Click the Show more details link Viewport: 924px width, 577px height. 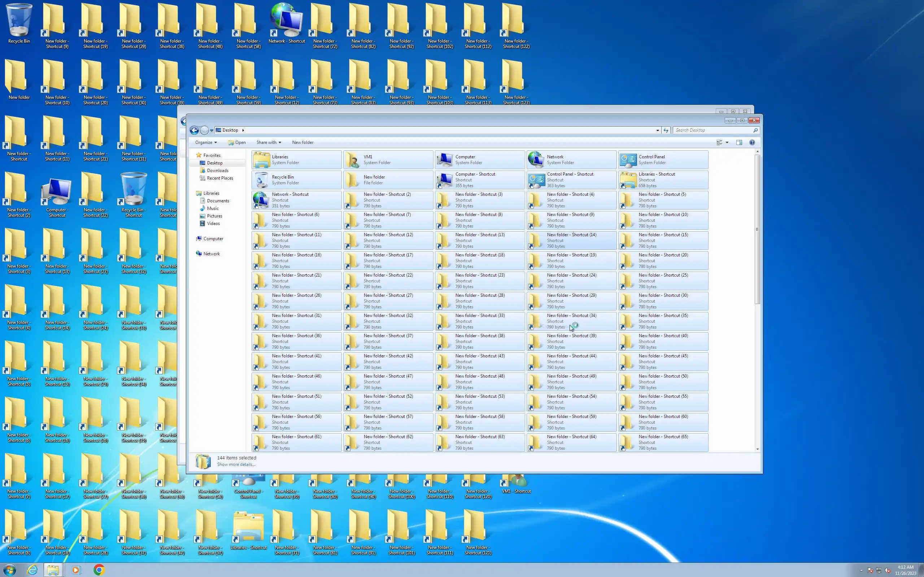tap(236, 464)
